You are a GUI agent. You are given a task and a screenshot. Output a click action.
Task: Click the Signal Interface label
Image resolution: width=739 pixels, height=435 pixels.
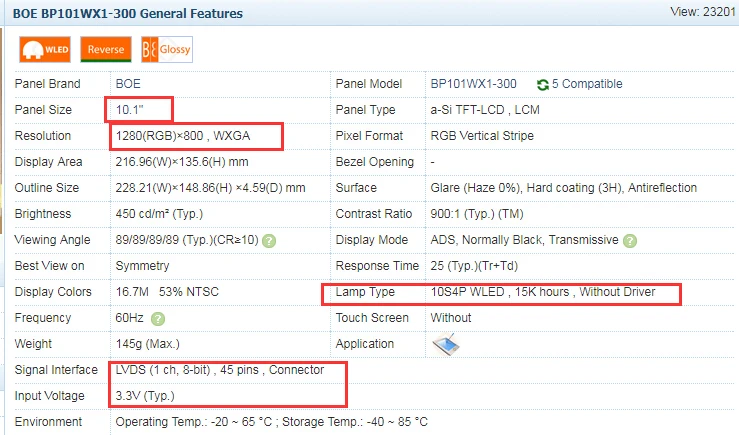pyautogui.click(x=56, y=370)
